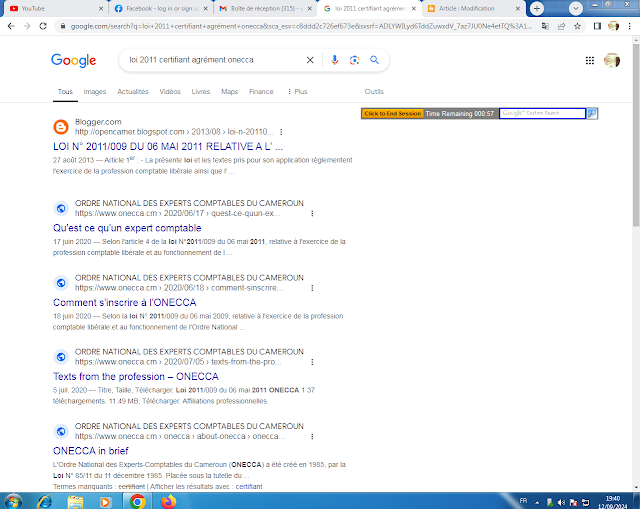Open the Outils search tools
The image size is (640, 509).
[x=374, y=91]
